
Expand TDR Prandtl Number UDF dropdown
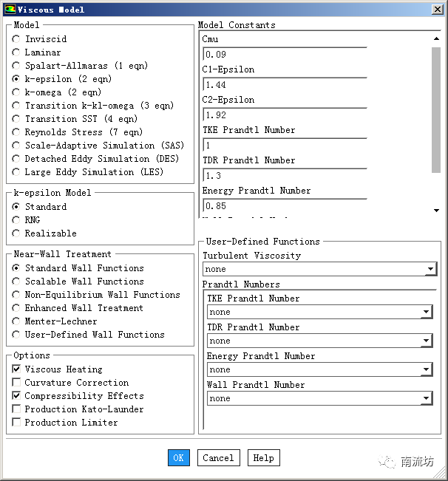pos(320,341)
